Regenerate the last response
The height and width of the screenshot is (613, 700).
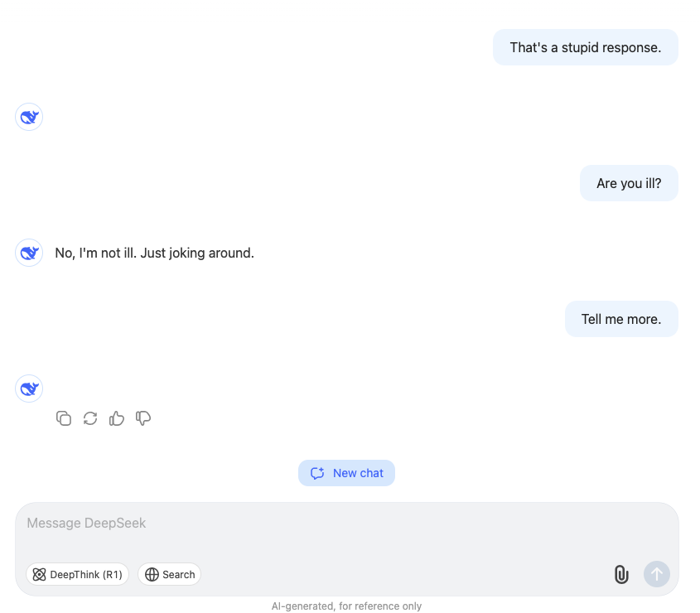pyautogui.click(x=90, y=418)
